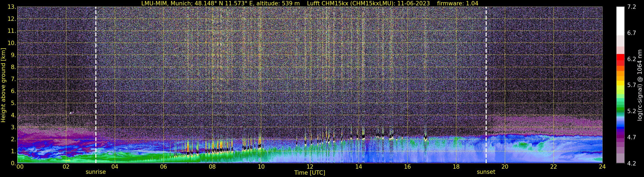
Task: Click the '5.2' colorbar value label
Action: coord(632,111)
